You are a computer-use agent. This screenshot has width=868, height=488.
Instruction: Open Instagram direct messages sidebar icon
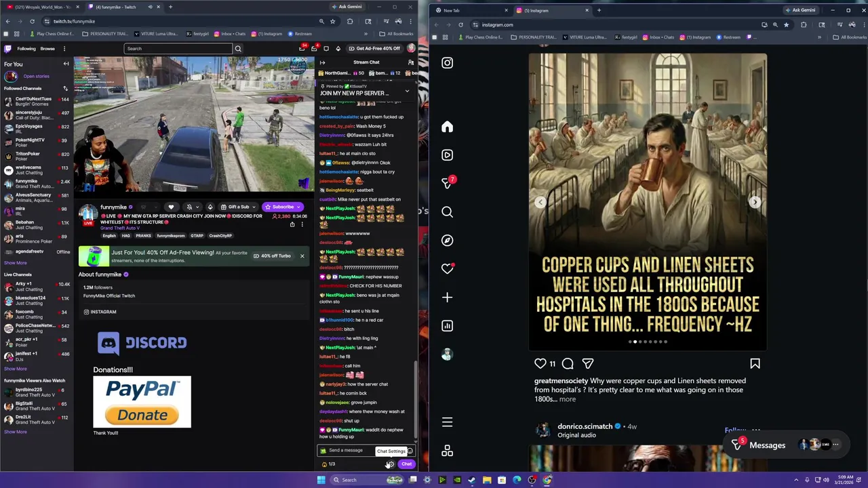click(447, 183)
